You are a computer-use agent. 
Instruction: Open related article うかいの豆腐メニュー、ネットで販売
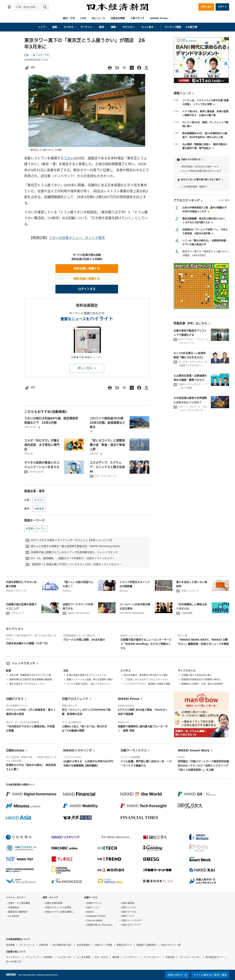tap(77, 238)
